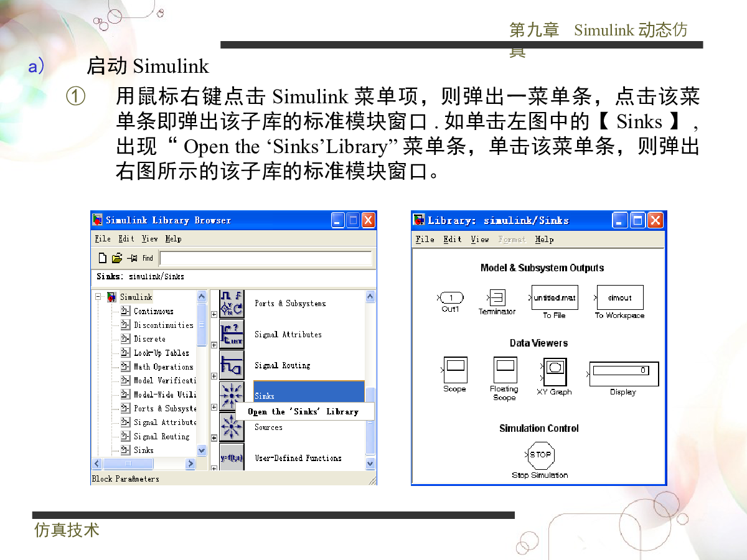747x560 pixels.
Task: Open Help menu in Library simulink/Sinks window
Action: pyautogui.click(x=545, y=240)
